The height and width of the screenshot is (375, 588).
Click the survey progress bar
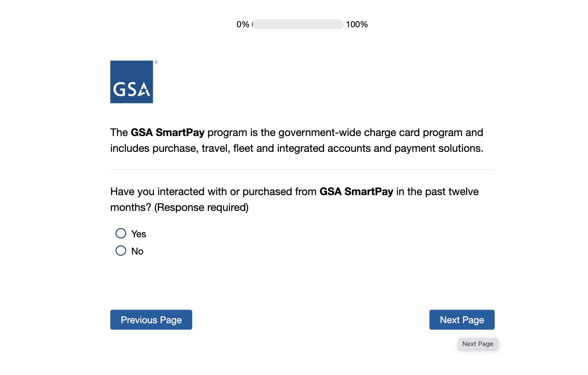298,24
